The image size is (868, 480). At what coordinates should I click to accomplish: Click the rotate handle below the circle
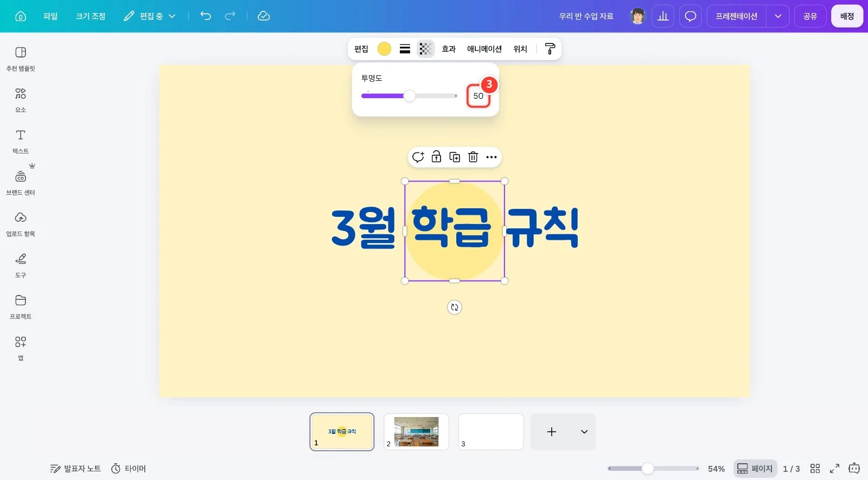[455, 308]
